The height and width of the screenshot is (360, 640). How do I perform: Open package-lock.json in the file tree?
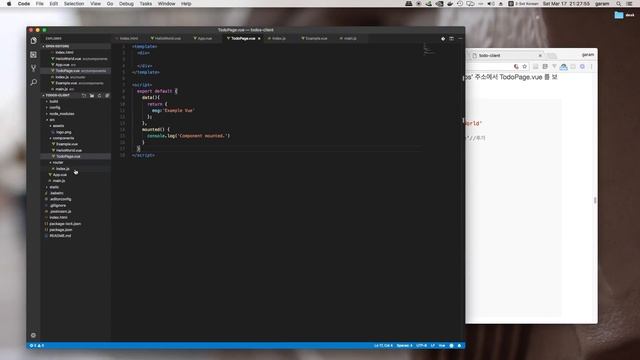[x=64, y=224]
